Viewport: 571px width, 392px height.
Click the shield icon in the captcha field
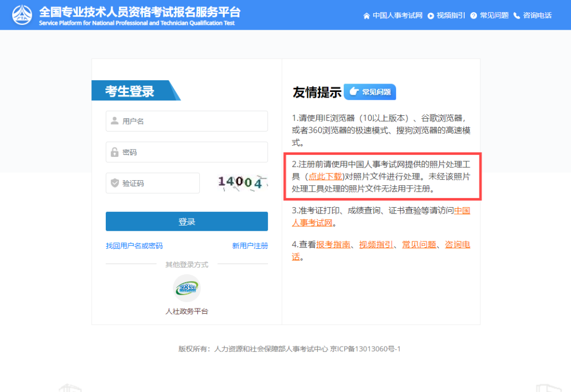click(x=114, y=183)
